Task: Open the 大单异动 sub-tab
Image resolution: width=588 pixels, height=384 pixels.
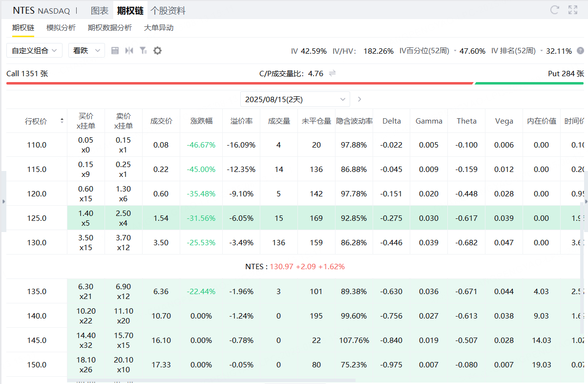Action: [x=159, y=28]
